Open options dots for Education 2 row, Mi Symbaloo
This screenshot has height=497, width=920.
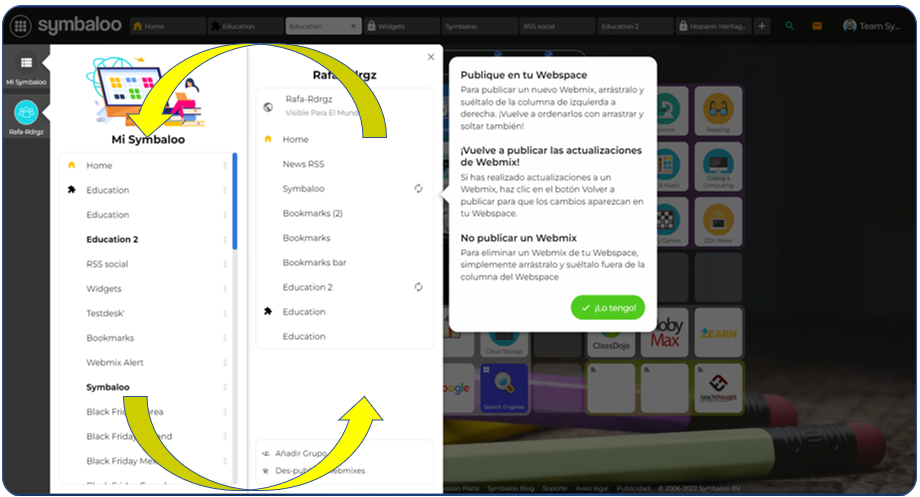225,239
